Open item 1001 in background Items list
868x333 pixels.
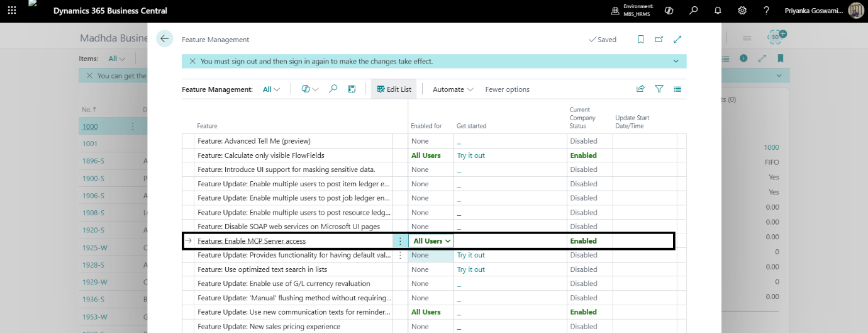coord(90,144)
